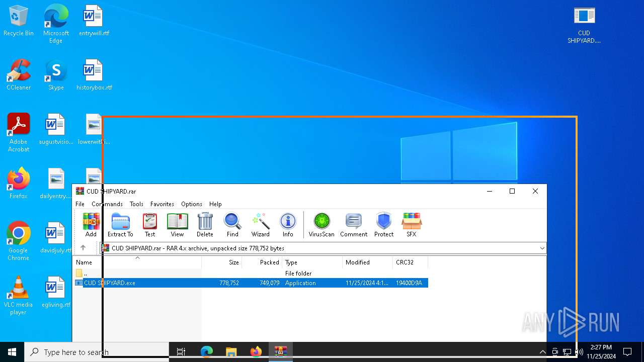Click Extract To toolbar icon
Image resolution: width=644 pixels, height=362 pixels.
[120, 224]
